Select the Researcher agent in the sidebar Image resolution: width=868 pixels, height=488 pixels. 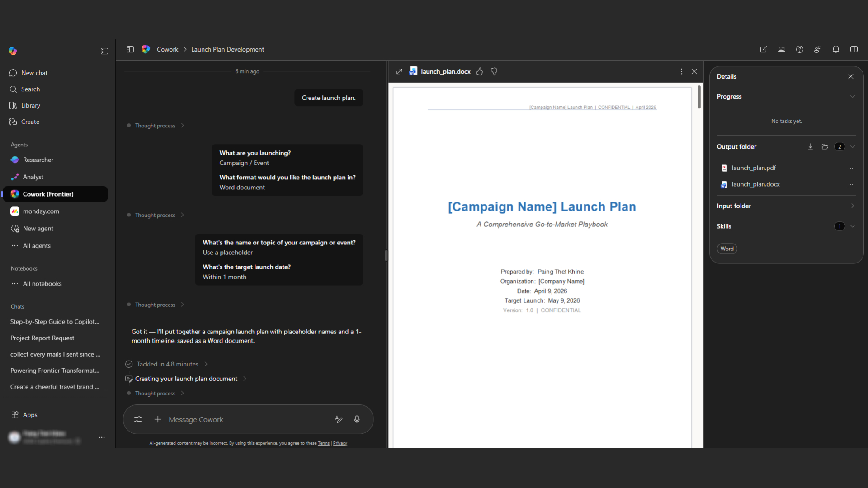coord(38,160)
